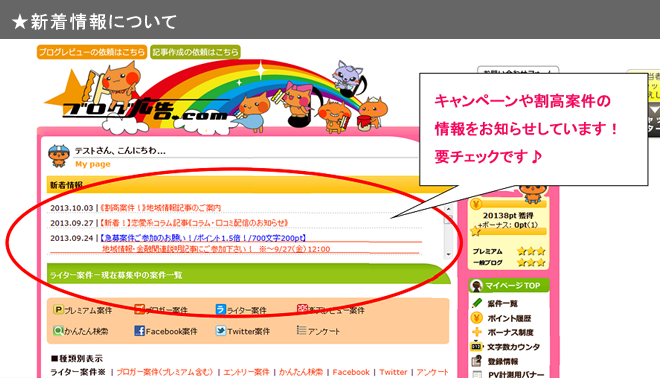660x378 pixels.
Task: Open the Twitter案件 bird icon
Action: tap(221, 331)
